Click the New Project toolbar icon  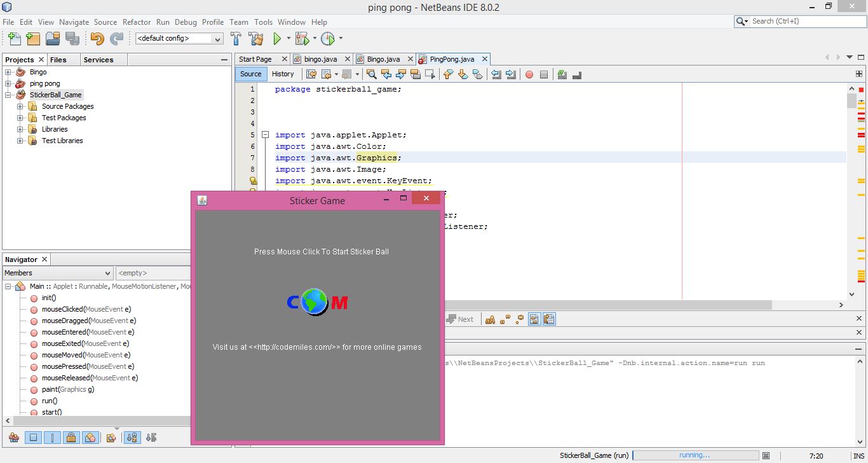click(x=33, y=39)
